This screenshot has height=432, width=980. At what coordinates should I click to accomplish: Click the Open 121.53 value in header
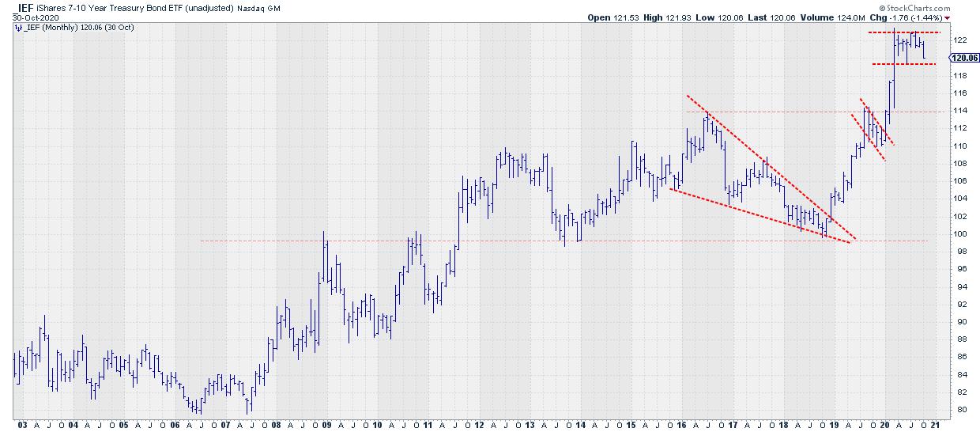point(611,17)
